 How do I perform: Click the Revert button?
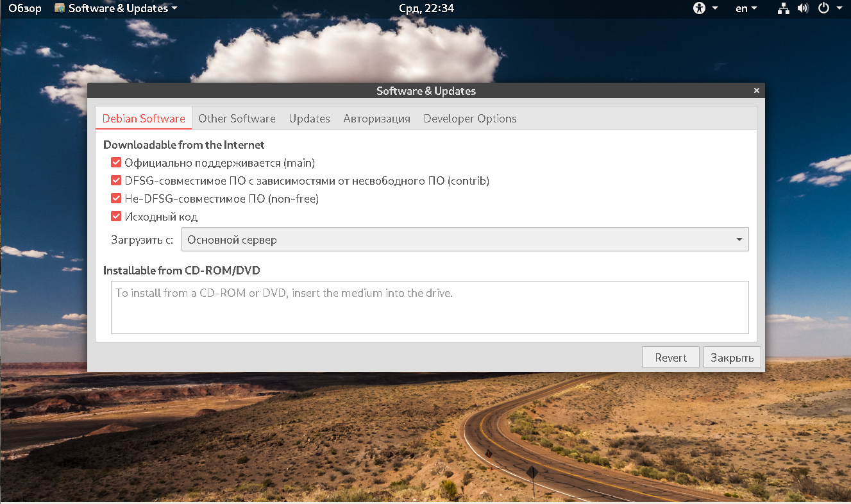pyautogui.click(x=671, y=358)
